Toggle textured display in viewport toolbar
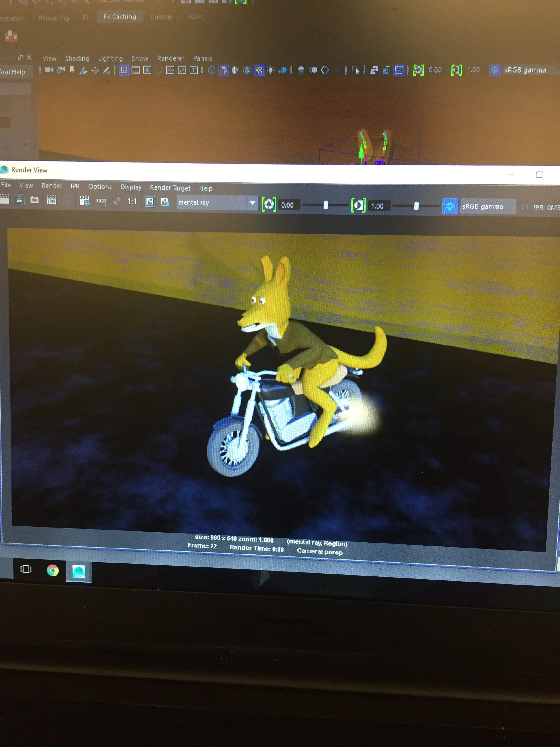Screen dimensions: 560x747 (259, 70)
